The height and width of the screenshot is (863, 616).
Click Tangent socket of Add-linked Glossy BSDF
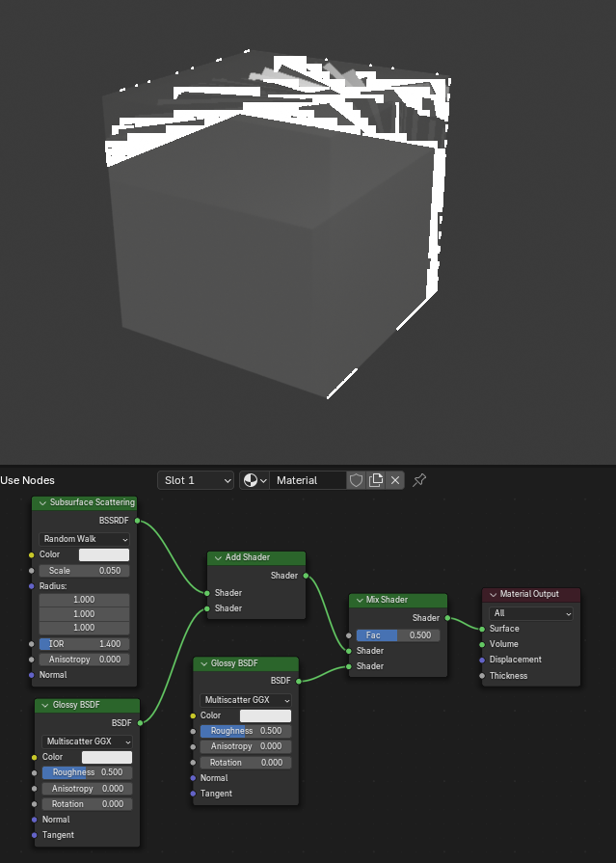pos(35,835)
